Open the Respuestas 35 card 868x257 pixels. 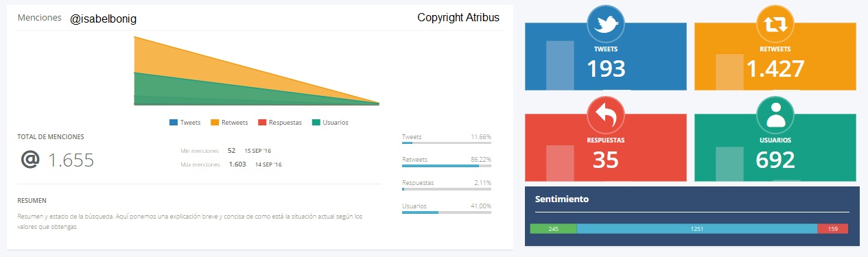coord(605,147)
